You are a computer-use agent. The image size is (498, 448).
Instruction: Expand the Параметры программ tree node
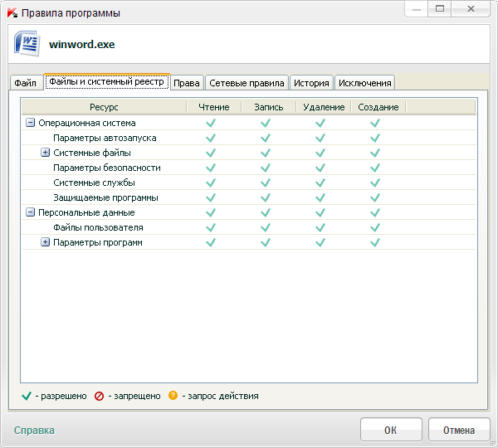[46, 242]
